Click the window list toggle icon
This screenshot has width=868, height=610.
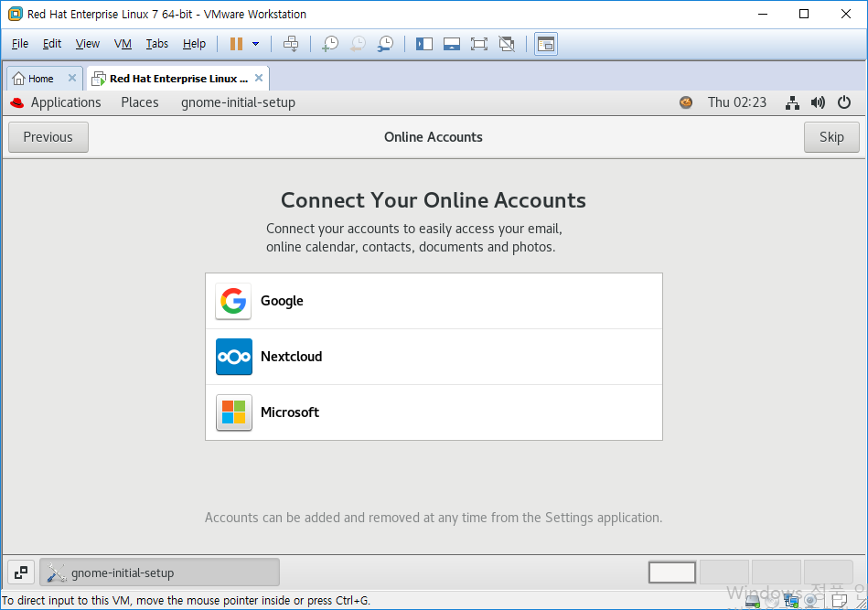(x=21, y=573)
